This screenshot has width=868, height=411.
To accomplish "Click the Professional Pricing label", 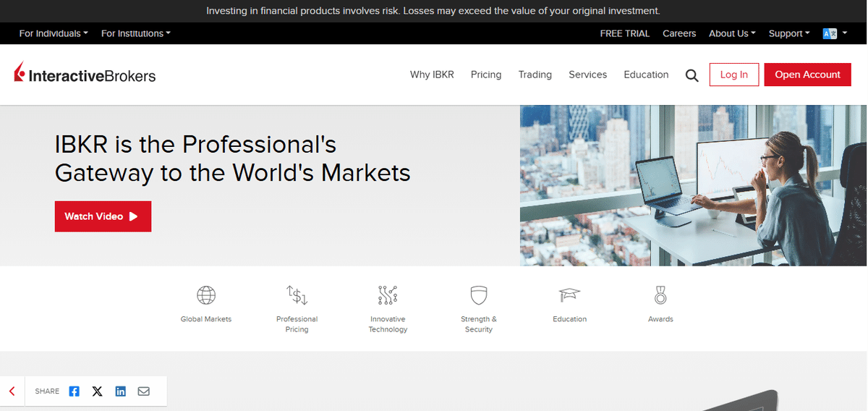I will [297, 324].
